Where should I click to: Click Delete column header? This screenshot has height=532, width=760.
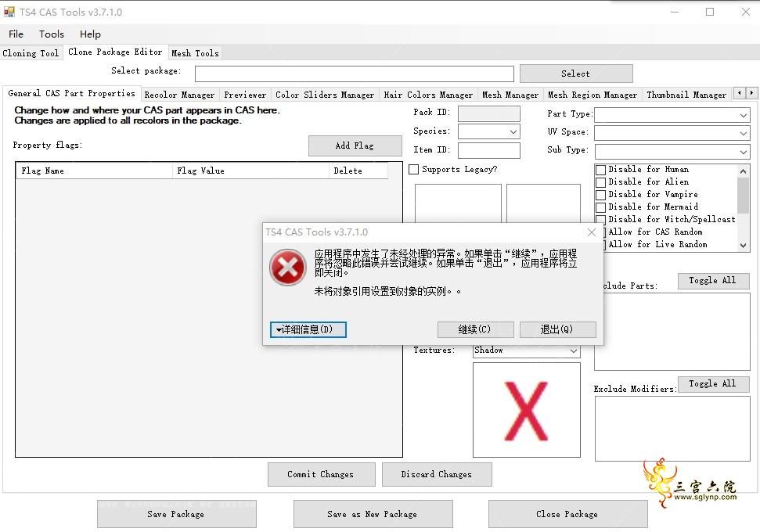358,171
